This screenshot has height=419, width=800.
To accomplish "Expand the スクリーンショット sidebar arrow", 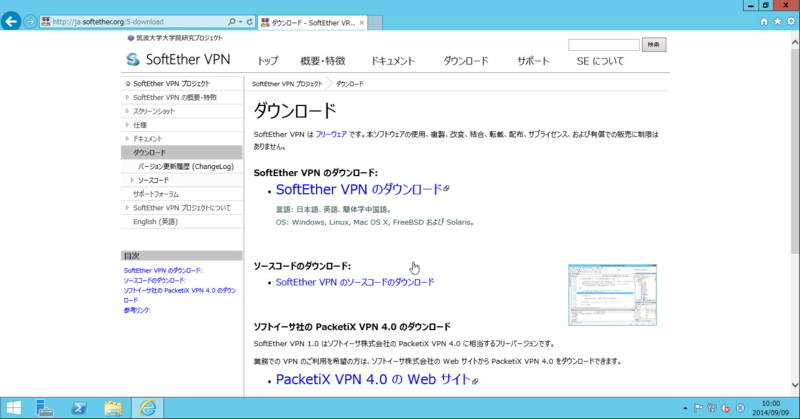I will (x=127, y=111).
